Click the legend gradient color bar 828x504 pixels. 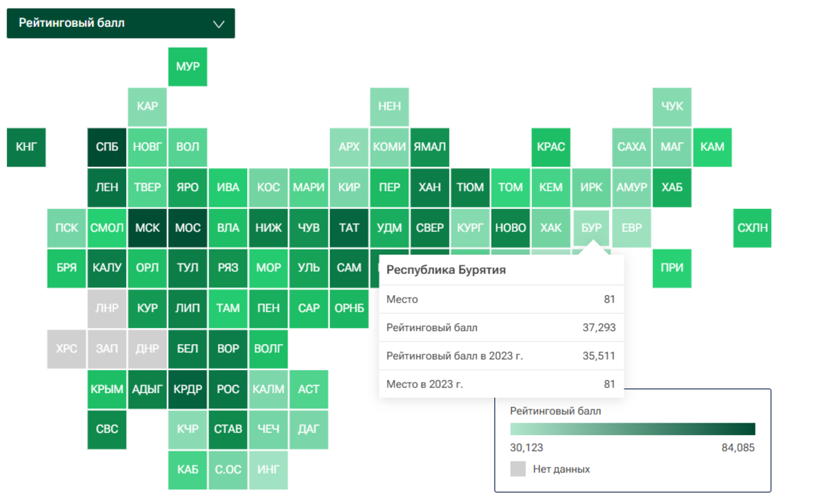click(632, 429)
